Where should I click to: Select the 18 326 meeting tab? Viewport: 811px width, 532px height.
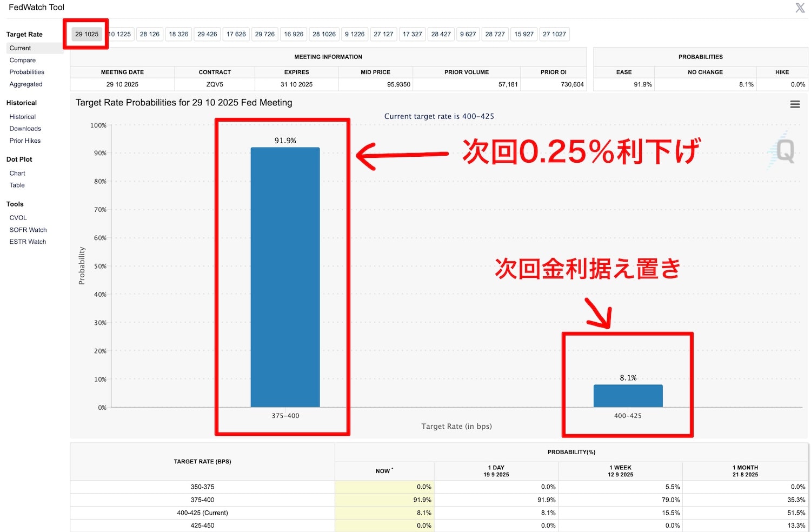coord(178,34)
